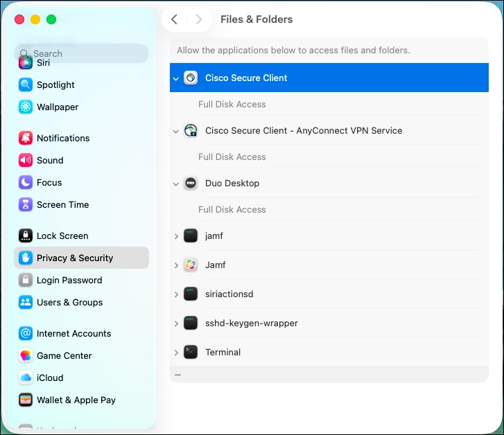Collapse the Cisco Secure Client row
The image size is (504, 435).
click(x=176, y=79)
